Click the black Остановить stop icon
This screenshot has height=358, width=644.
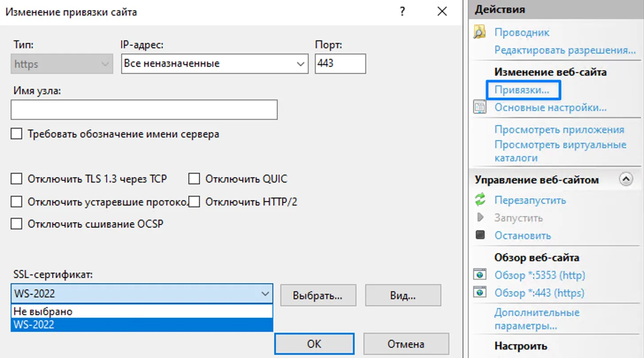point(480,235)
